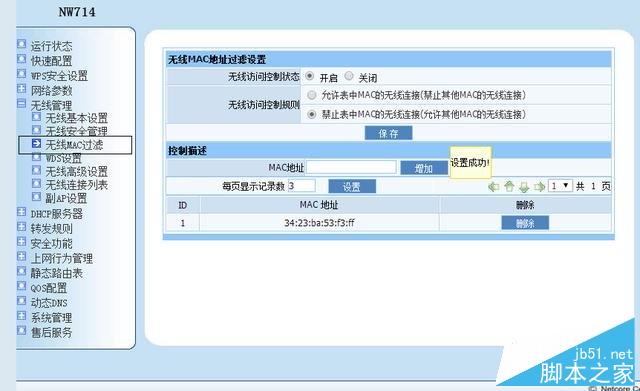
Task: Click the 运行状态 sidebar icon
Action: point(22,44)
